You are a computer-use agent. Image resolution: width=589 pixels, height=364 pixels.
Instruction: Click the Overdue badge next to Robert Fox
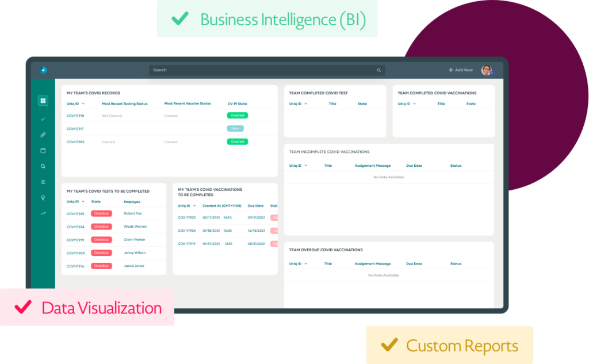101,213
